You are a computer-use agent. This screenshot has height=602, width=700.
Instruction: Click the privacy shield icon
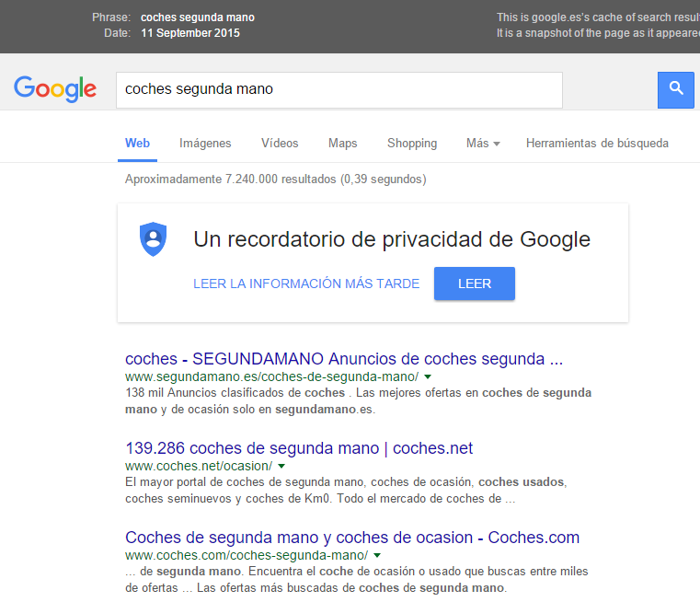pos(153,239)
